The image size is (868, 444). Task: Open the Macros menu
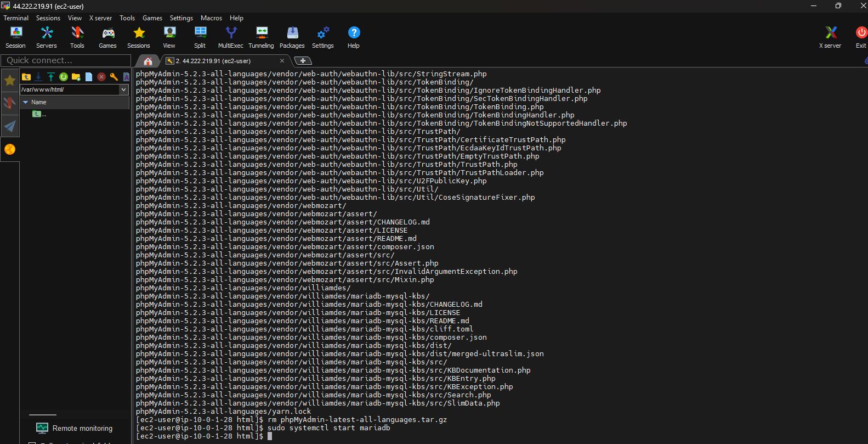click(x=211, y=18)
